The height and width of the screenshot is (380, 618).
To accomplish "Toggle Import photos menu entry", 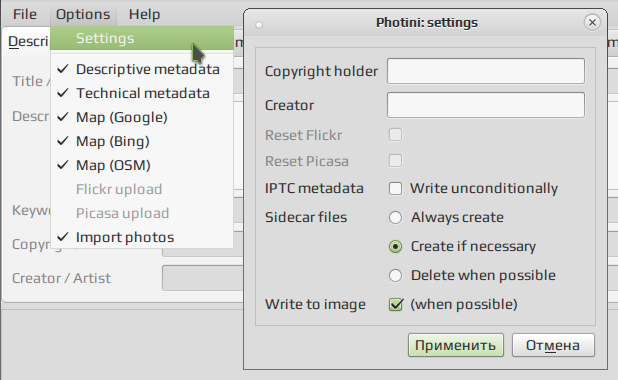I will point(142,237).
